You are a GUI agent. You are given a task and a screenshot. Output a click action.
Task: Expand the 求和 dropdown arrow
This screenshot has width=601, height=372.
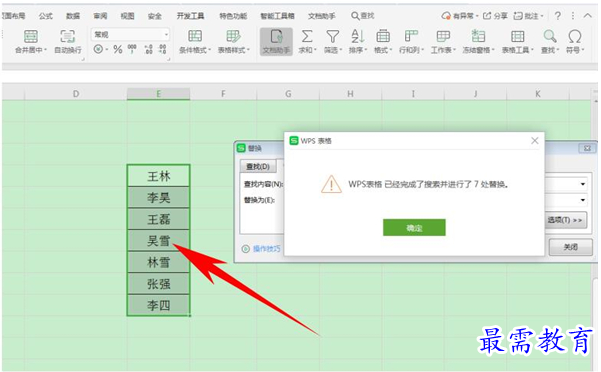tap(315, 50)
